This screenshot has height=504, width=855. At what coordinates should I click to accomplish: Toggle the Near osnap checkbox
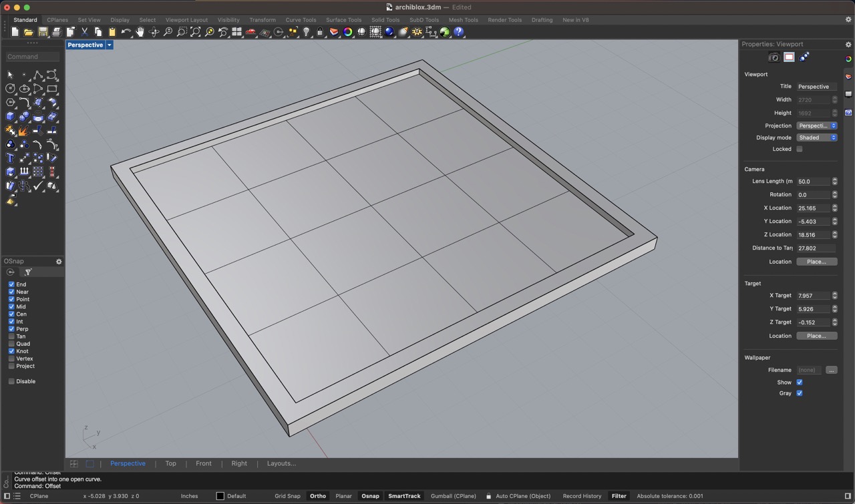11,292
